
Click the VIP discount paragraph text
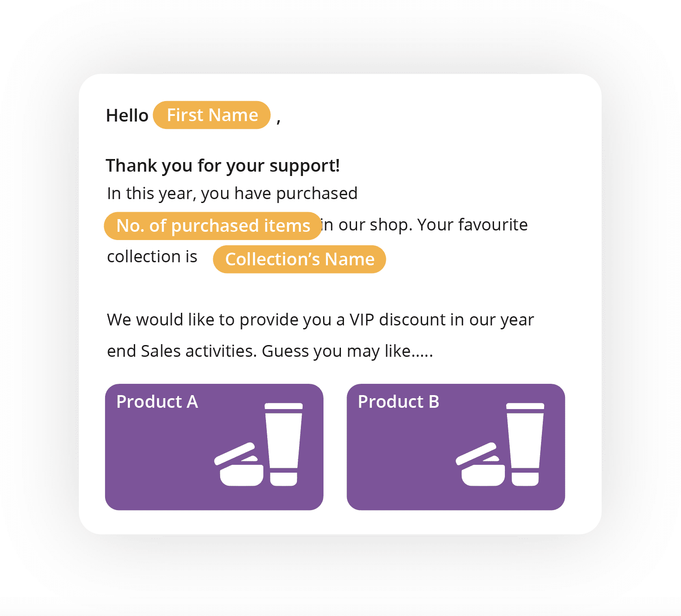[x=320, y=335]
